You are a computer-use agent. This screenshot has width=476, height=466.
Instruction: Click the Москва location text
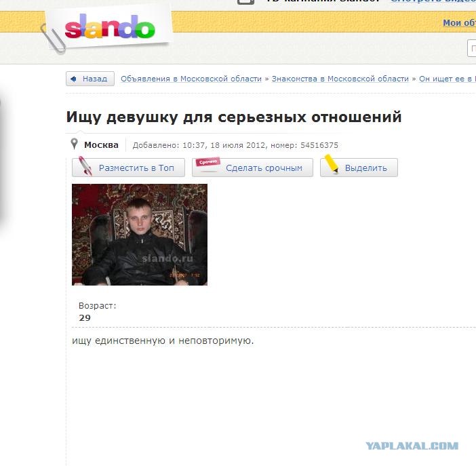[101, 145]
